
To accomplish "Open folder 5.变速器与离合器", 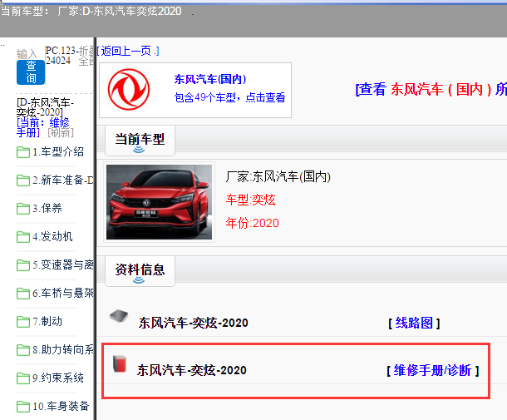I will pyautogui.click(x=62, y=264).
